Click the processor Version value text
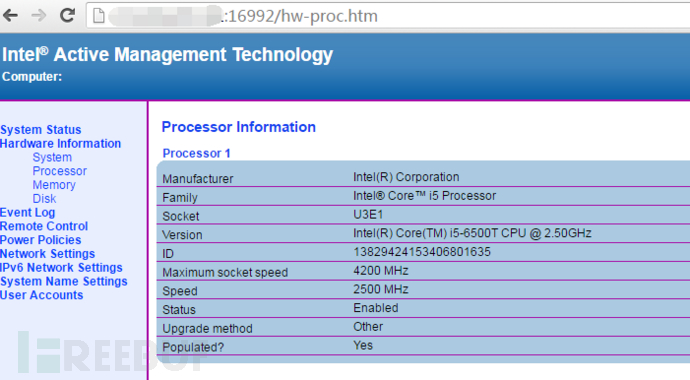 [472, 233]
